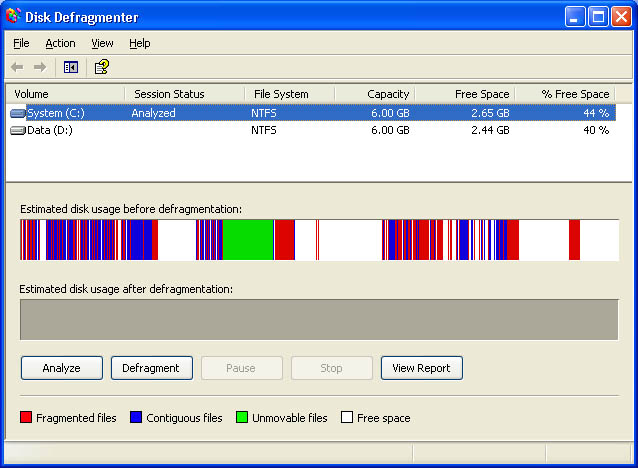Select the System (C:) volume row
The width and height of the screenshot is (638, 468).
coord(311,113)
